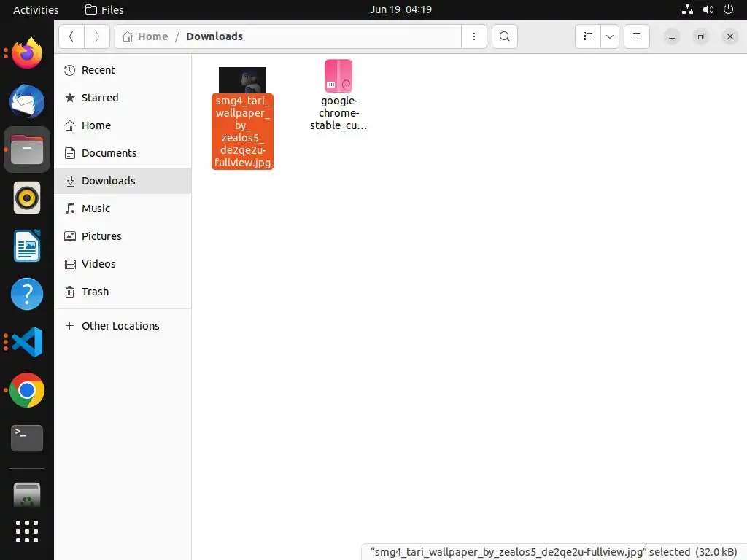Go forward with the right arrow button

click(x=97, y=36)
